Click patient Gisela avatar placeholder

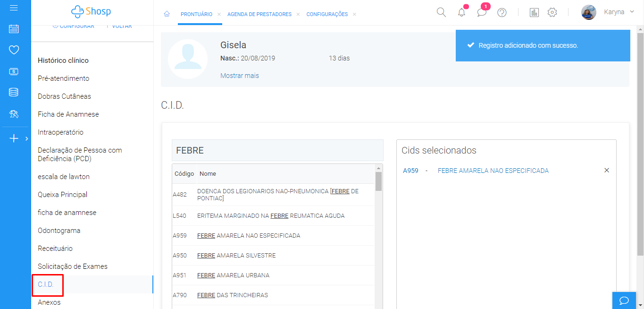click(x=188, y=59)
